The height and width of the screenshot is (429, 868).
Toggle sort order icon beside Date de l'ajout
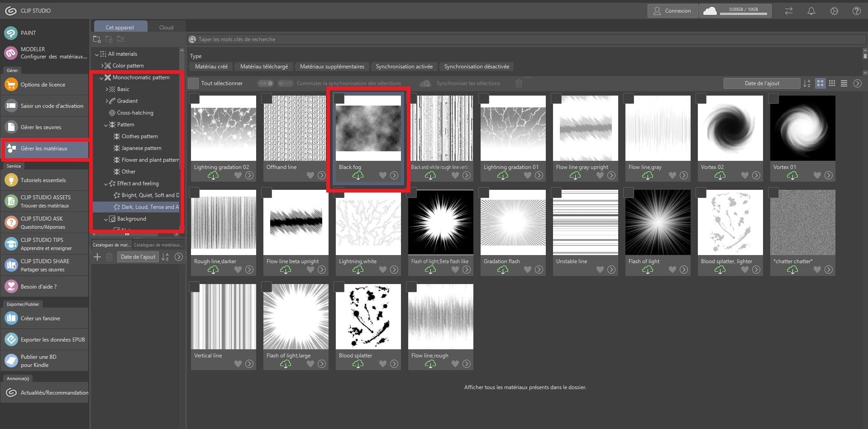tap(807, 83)
